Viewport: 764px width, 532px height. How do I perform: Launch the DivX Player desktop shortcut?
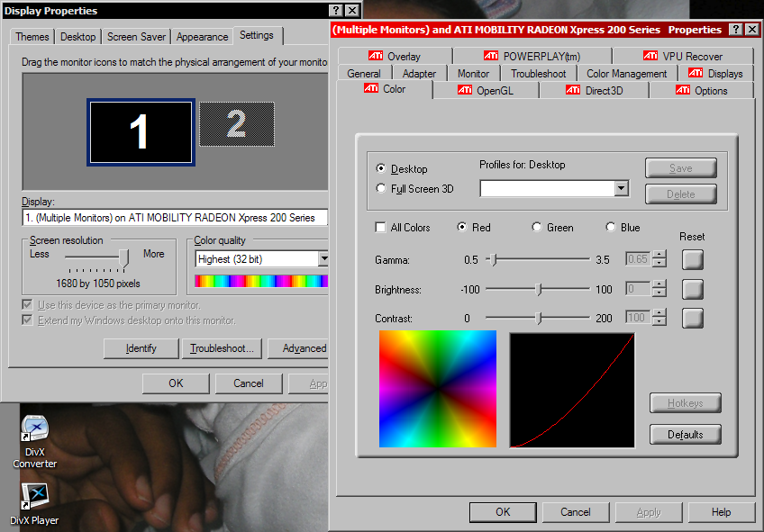point(34,495)
